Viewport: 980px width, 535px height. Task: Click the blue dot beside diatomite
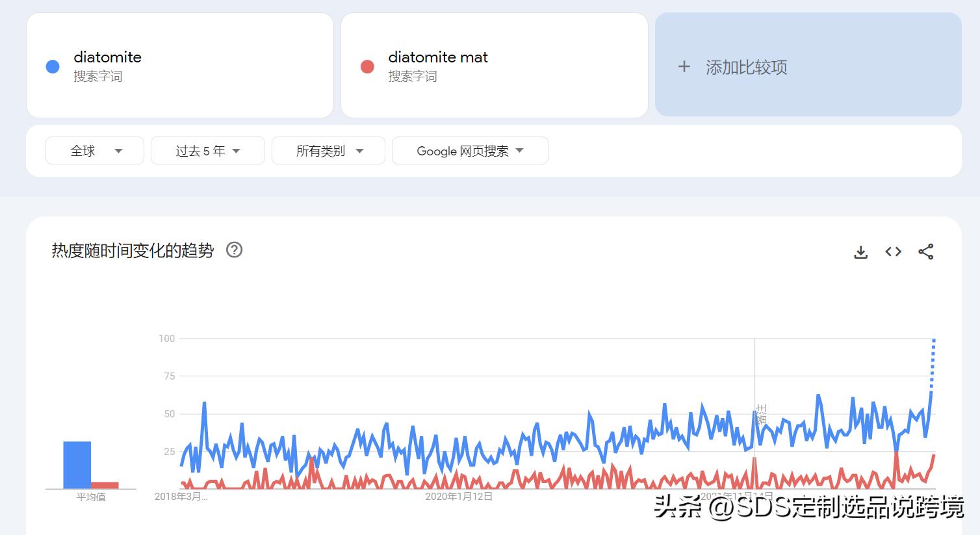coord(53,66)
